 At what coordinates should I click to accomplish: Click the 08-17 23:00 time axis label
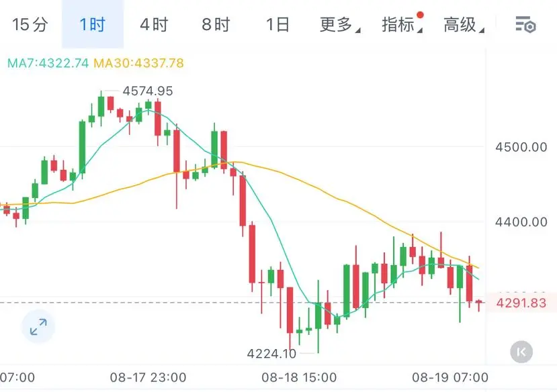pyautogui.click(x=148, y=377)
